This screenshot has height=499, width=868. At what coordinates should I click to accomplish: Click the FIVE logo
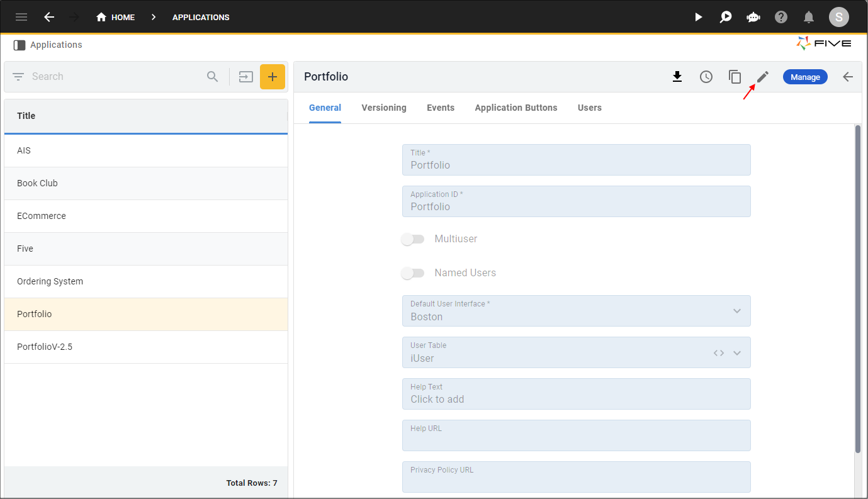point(824,43)
